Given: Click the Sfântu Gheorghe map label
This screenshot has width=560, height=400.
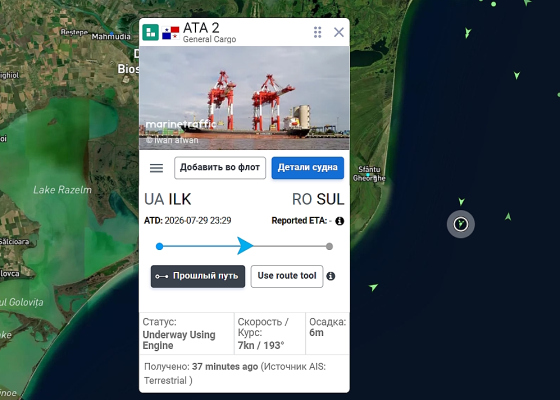Looking at the screenshot, I should pos(369,174).
